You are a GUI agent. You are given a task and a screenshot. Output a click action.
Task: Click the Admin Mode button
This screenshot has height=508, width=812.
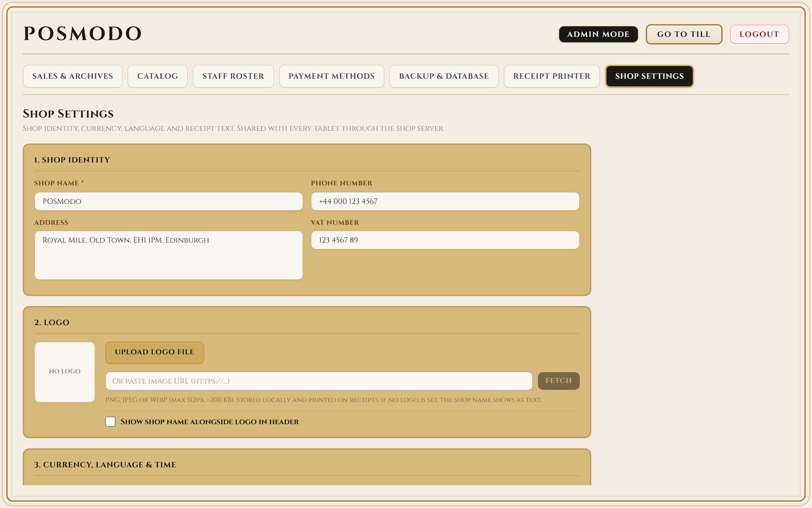point(598,34)
